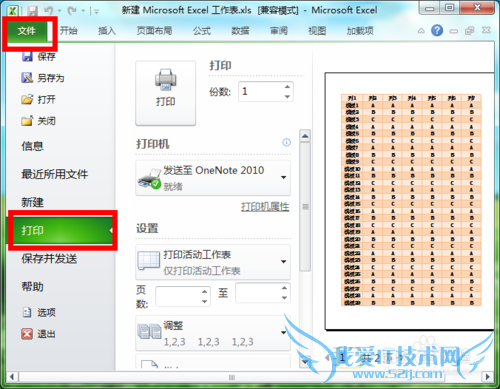The image size is (500, 389).
Task: Click the Save icon in quick access toolbar
Action: [x=32, y=11]
